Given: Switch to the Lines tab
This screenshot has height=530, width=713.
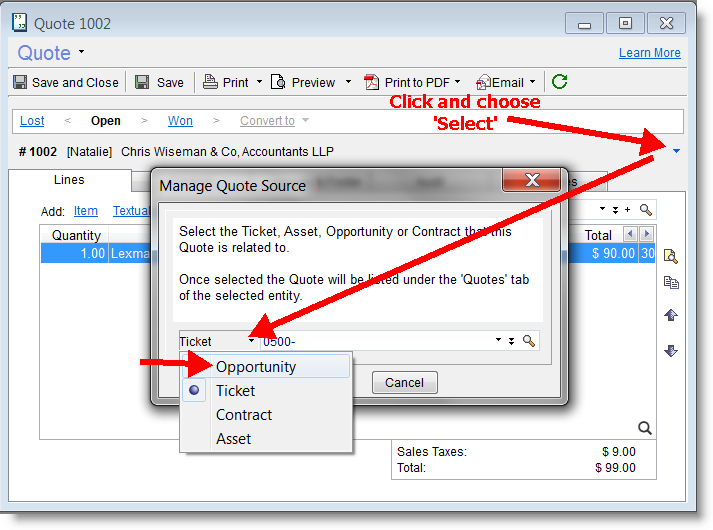Looking at the screenshot, I should point(69,180).
